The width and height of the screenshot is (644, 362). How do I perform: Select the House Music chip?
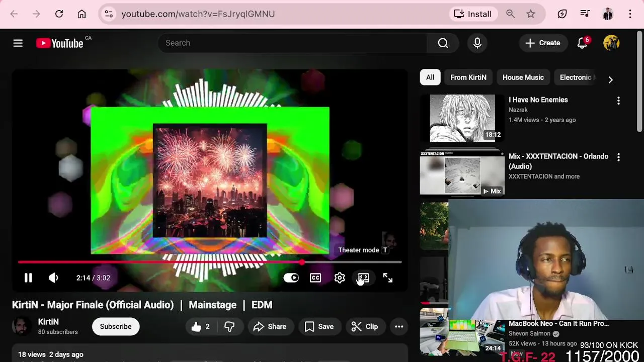523,77
